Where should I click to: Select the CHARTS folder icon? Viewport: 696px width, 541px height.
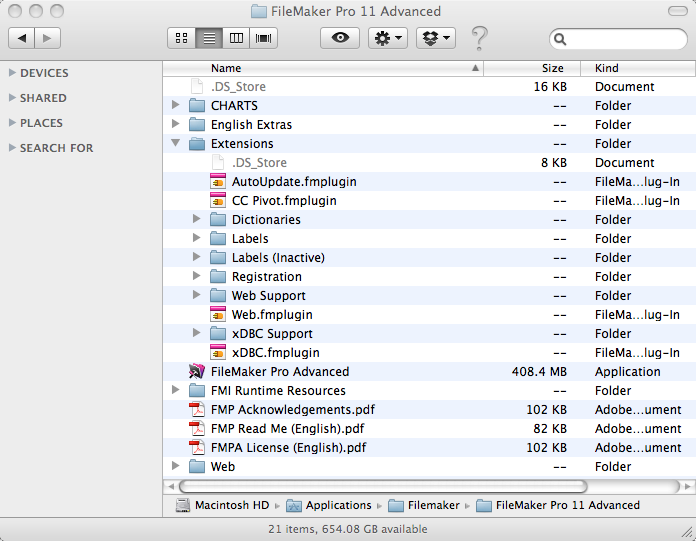point(197,106)
